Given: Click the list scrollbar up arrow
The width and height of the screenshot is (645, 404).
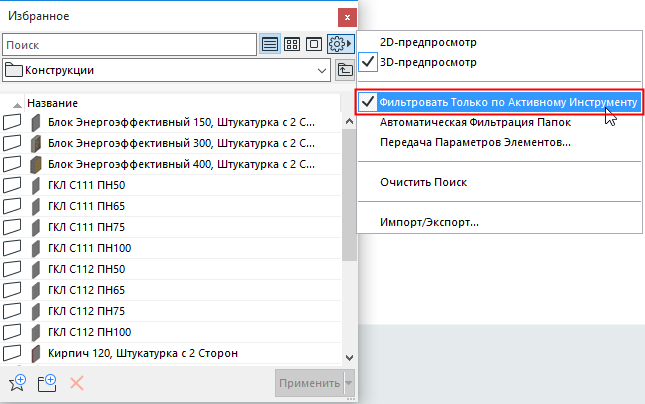Looking at the screenshot, I should [x=349, y=121].
